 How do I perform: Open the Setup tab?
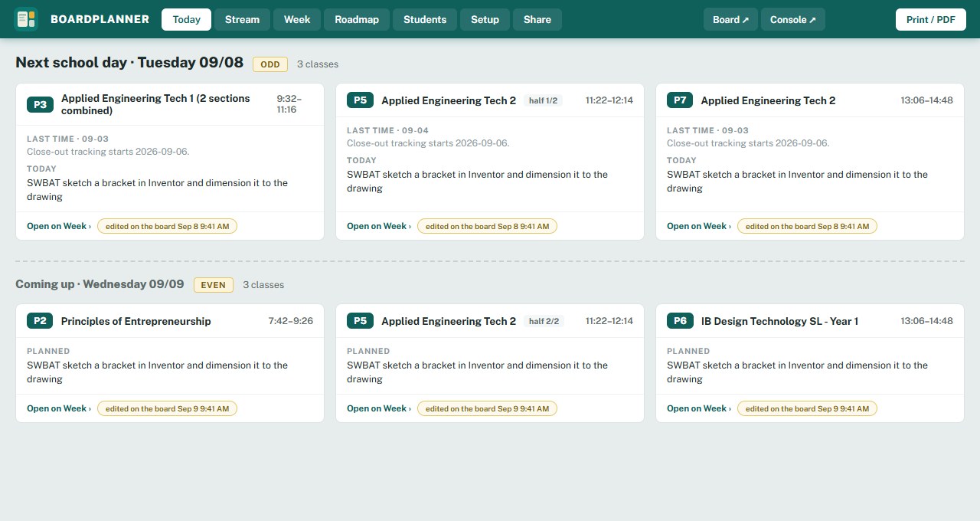click(x=485, y=19)
